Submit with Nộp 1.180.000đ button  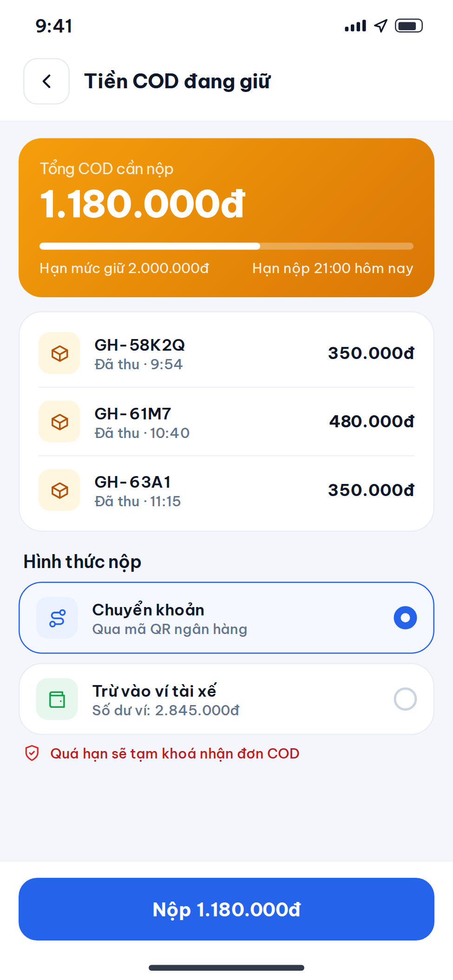226,909
